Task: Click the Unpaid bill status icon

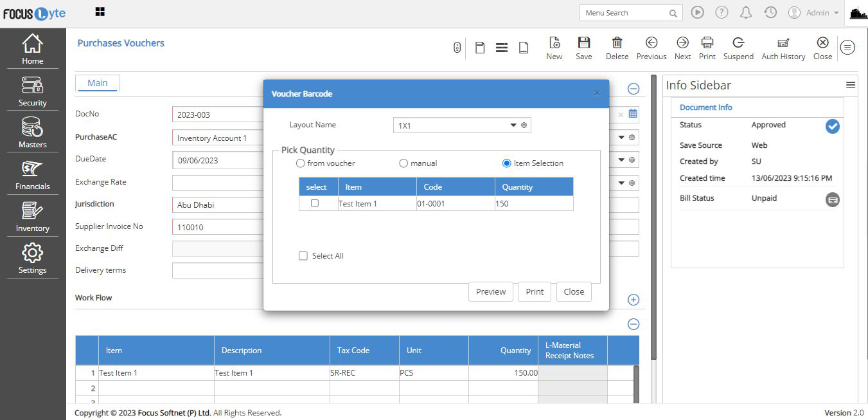Action: [x=832, y=200]
